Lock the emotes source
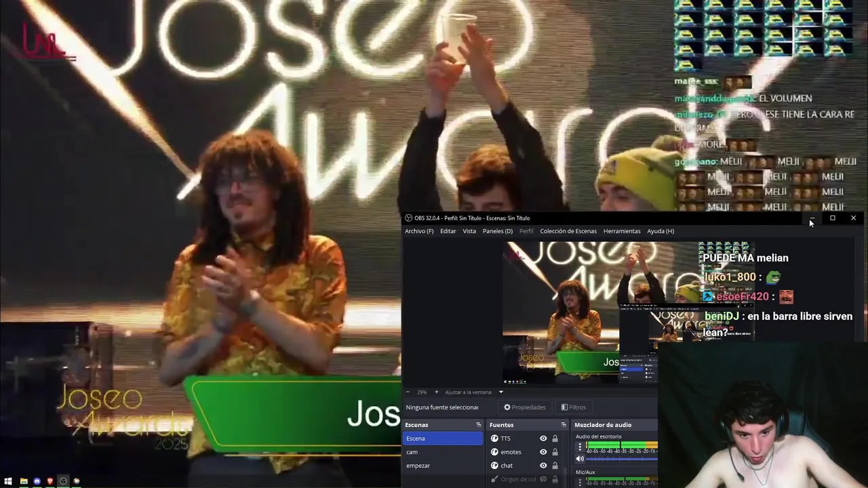Viewport: 868px width, 488px height. [555, 452]
